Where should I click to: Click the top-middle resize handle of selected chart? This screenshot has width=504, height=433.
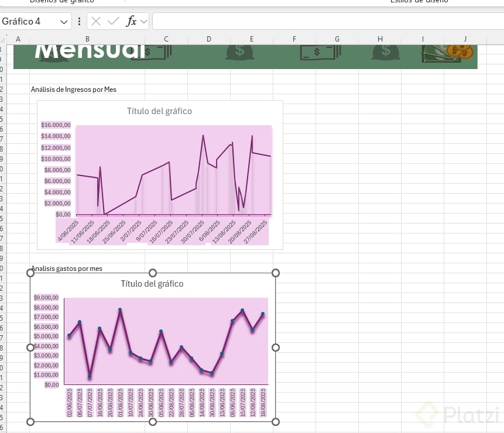pos(153,273)
